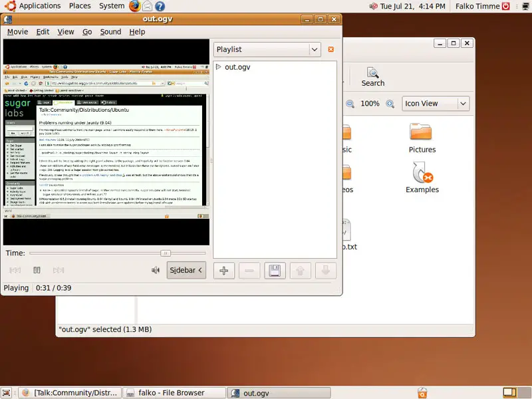Open the Help icon in top panel

pos(160,6)
